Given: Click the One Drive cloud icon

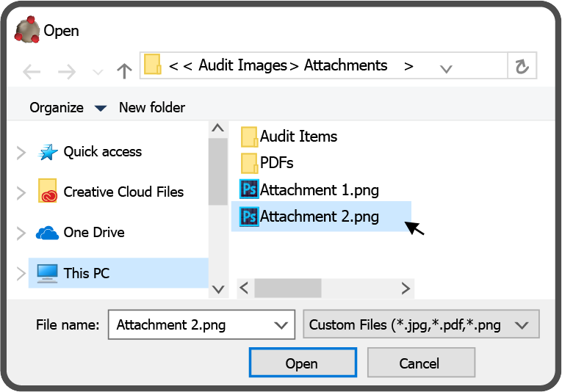Looking at the screenshot, I should pyautogui.click(x=47, y=233).
